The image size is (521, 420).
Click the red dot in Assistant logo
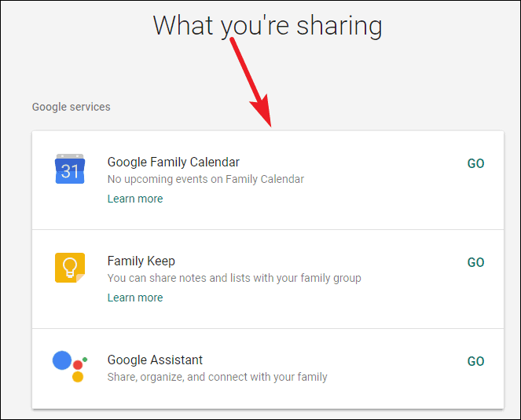[x=78, y=365]
